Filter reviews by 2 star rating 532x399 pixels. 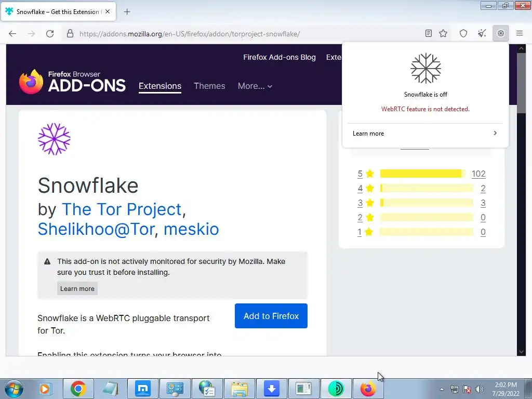pyautogui.click(x=360, y=218)
